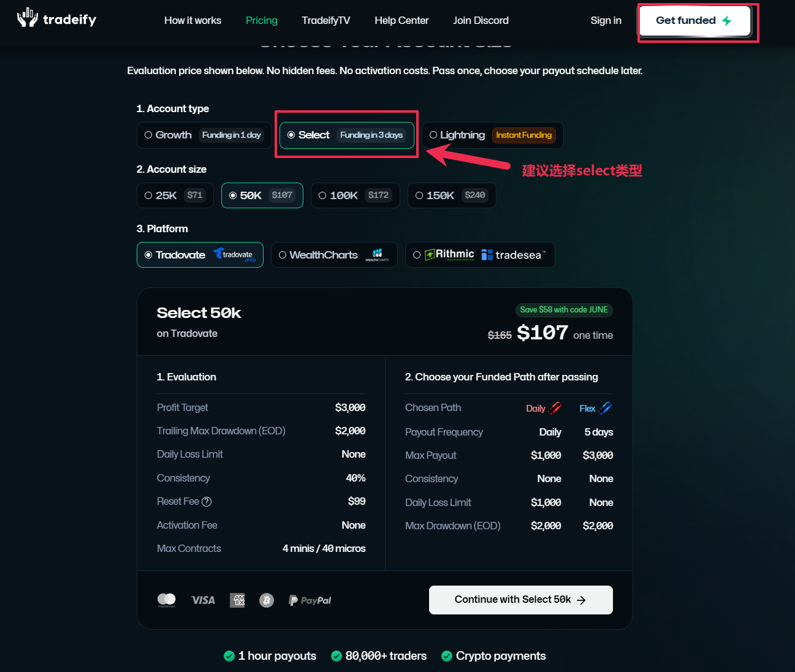795x672 pixels.
Task: Click the Tradeify logo
Action: coord(56,18)
